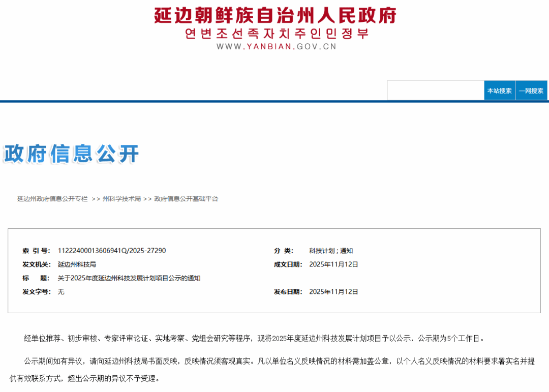The image size is (549, 392).
Task: Click the 成文日期 date value
Action: pos(333,264)
